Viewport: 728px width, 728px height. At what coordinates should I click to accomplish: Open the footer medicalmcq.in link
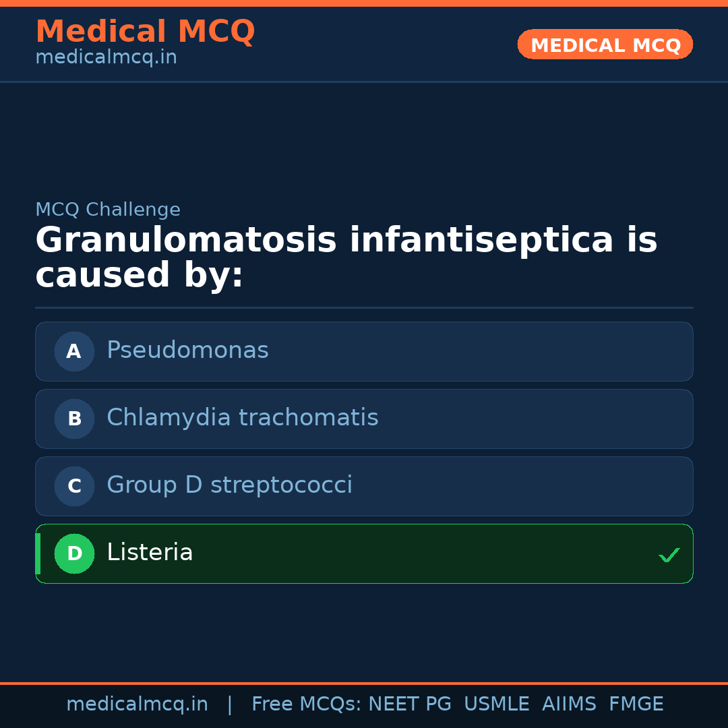click(x=137, y=704)
